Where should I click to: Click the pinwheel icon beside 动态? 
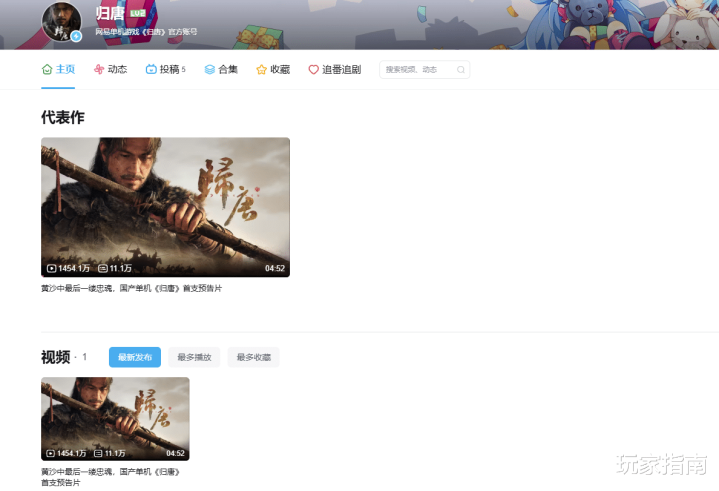pyautogui.click(x=99, y=69)
